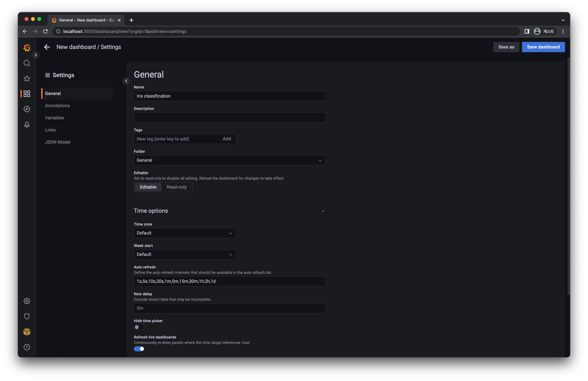588x381 pixels.
Task: Click the Auto refresh intervals field
Action: coord(229,281)
